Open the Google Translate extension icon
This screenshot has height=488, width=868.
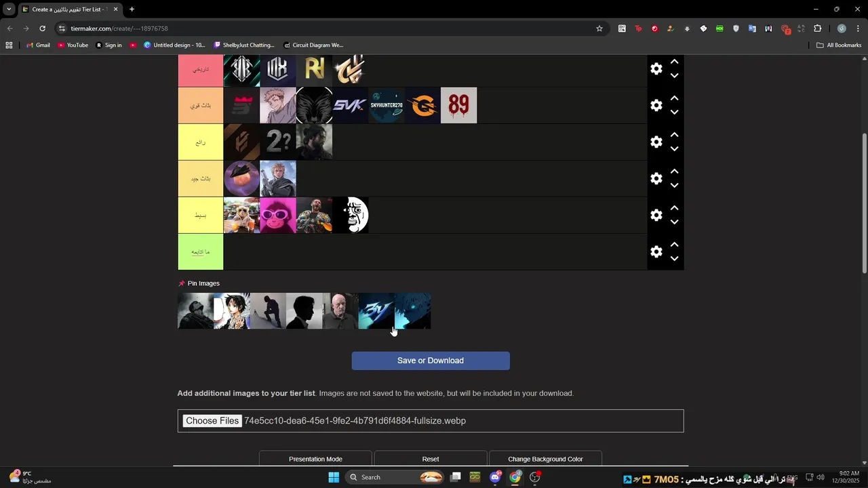[752, 28]
